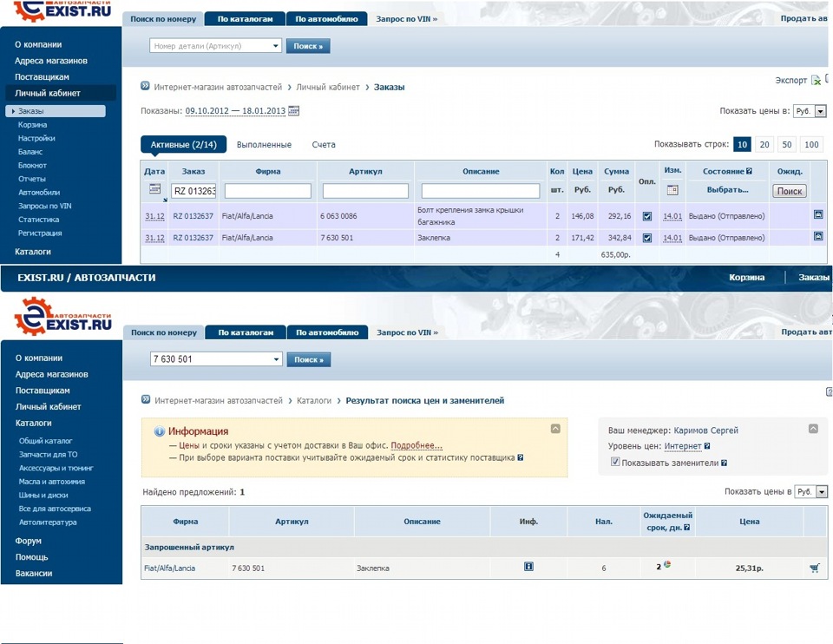Add Заклепка 25,31р. to cart via cart icon
This screenshot has width=833, height=644.
pos(815,568)
